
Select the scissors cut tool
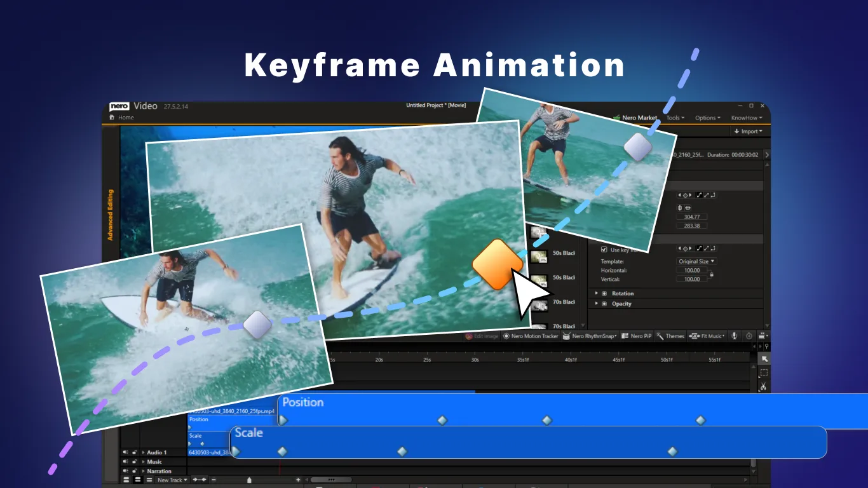point(764,386)
